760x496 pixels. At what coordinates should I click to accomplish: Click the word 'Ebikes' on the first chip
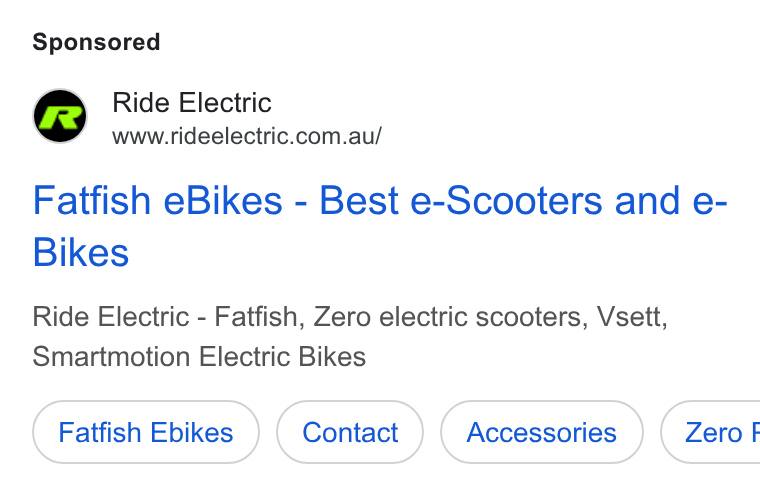point(191,432)
